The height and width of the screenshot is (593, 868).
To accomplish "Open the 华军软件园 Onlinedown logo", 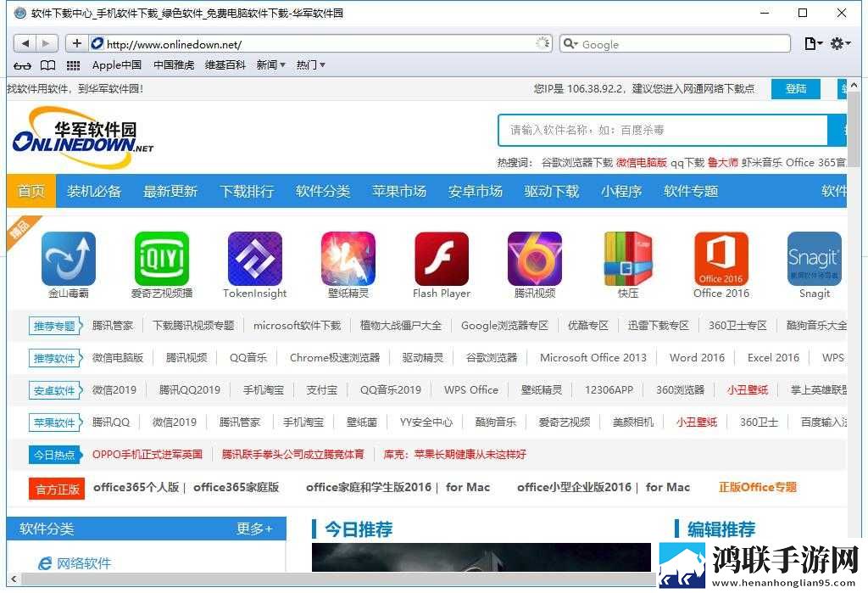I will click(x=83, y=137).
